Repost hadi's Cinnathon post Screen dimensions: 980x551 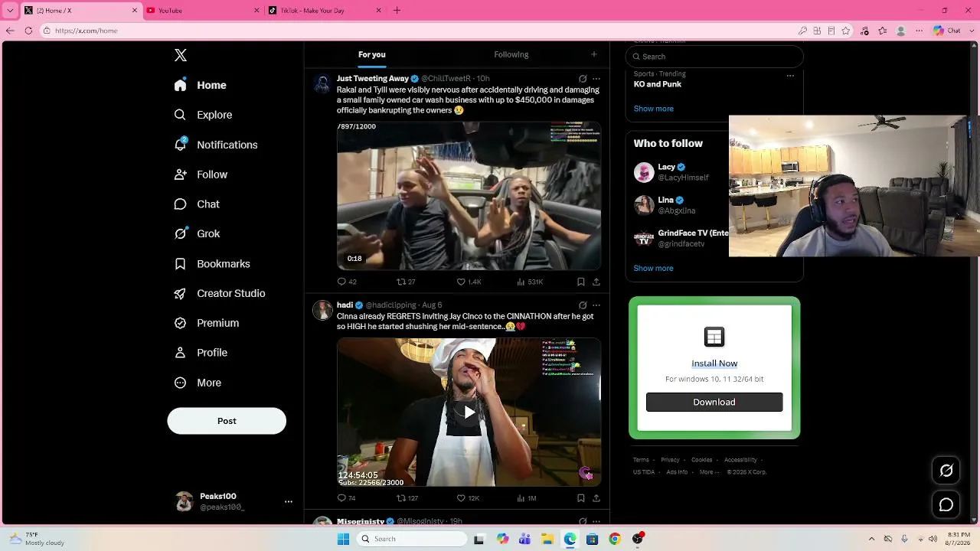[x=407, y=498]
